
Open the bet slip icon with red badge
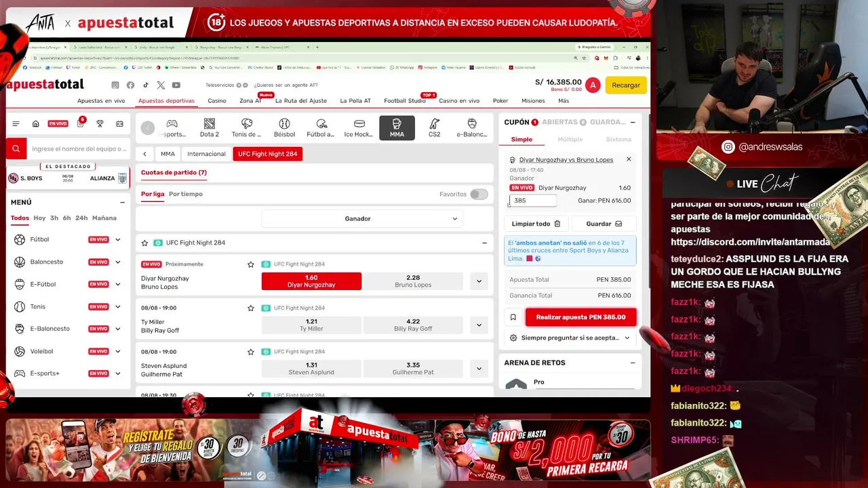(81, 123)
